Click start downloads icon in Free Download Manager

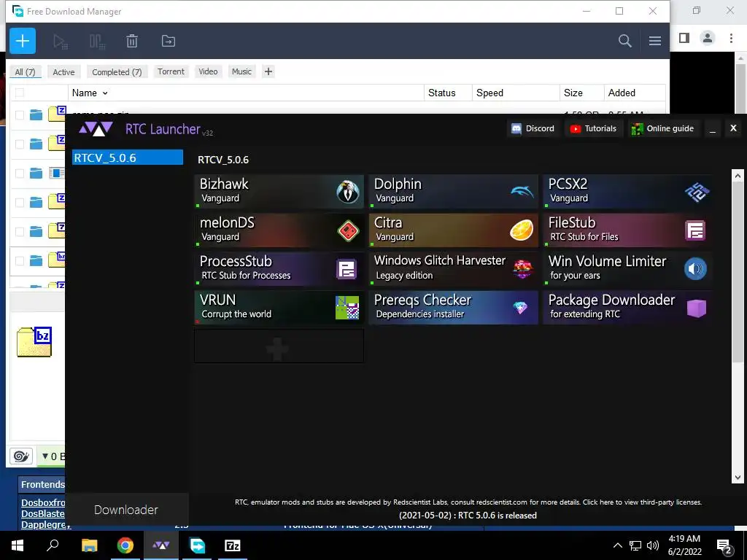61,42
